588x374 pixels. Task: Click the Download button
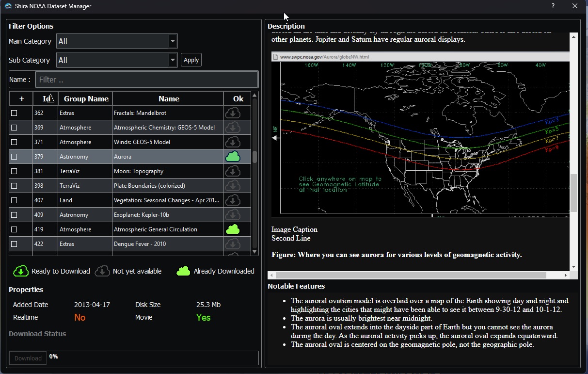pos(28,358)
